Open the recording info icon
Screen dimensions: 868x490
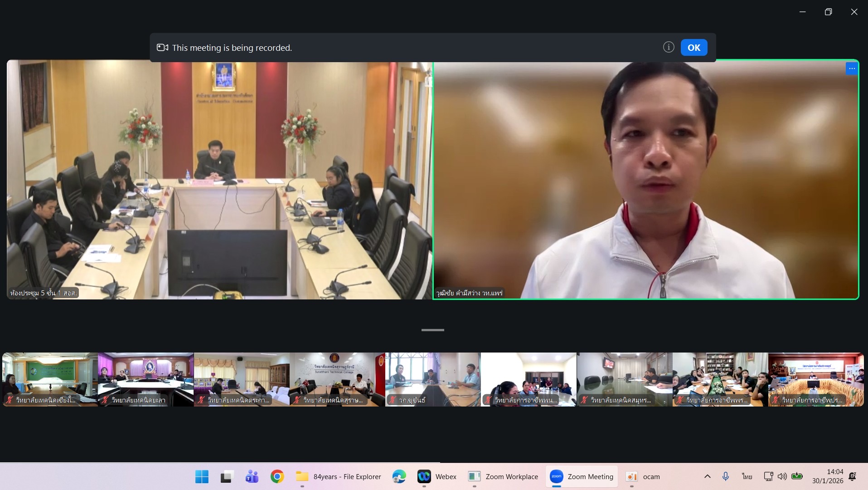click(x=668, y=47)
